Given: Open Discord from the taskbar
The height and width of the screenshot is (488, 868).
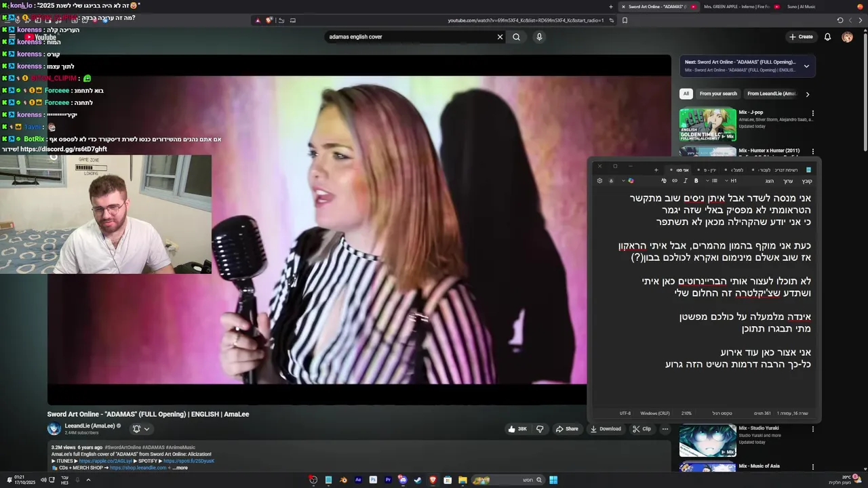Looking at the screenshot, I should tap(403, 480).
